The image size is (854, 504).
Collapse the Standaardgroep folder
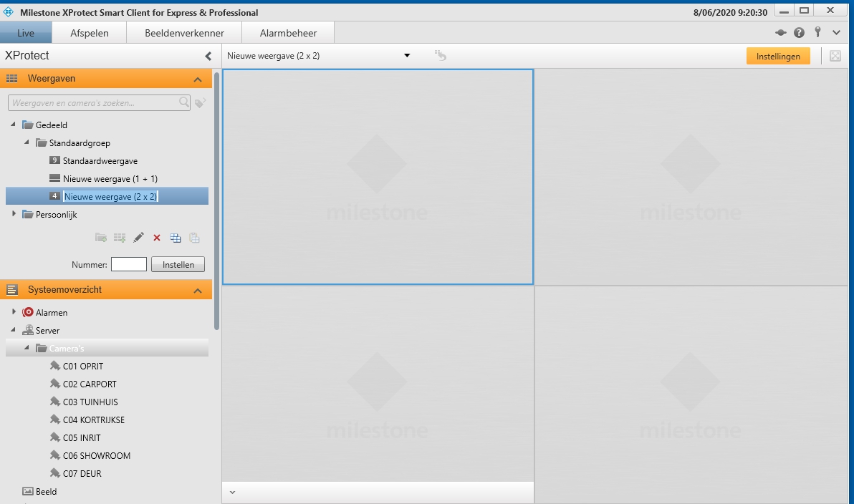click(27, 142)
